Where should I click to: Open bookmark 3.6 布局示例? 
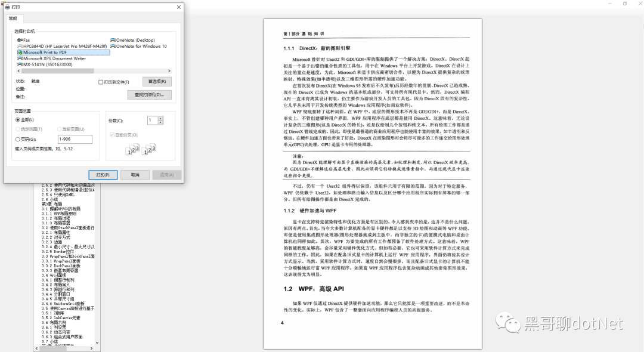pos(54,322)
